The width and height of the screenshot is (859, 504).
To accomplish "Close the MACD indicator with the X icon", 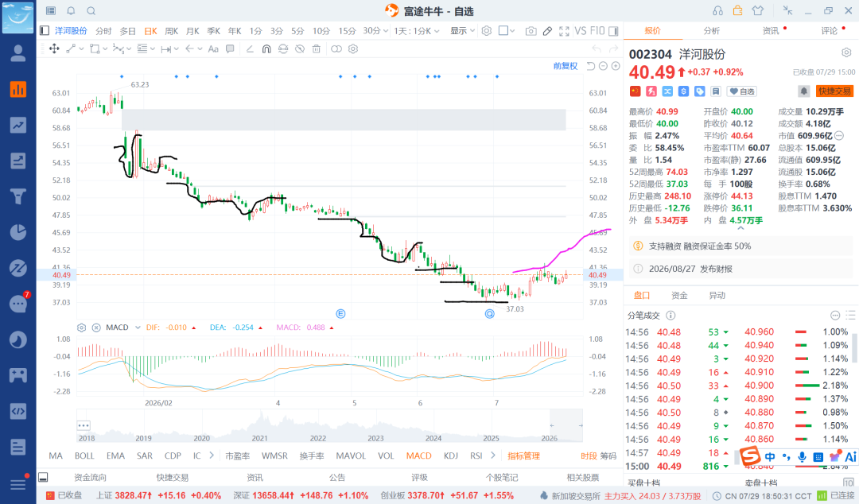I will click(96, 328).
